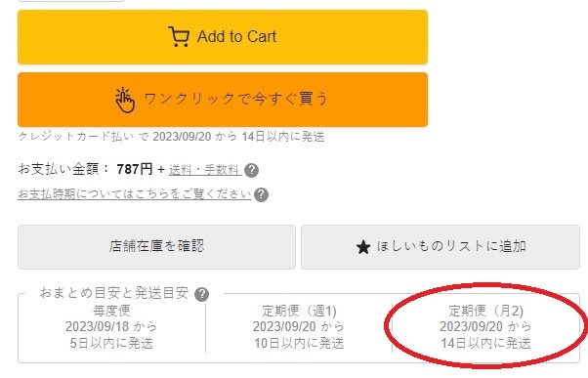Select the 毎度便 shipping option
Image resolution: width=588 pixels, height=378 pixels.
[x=111, y=326]
